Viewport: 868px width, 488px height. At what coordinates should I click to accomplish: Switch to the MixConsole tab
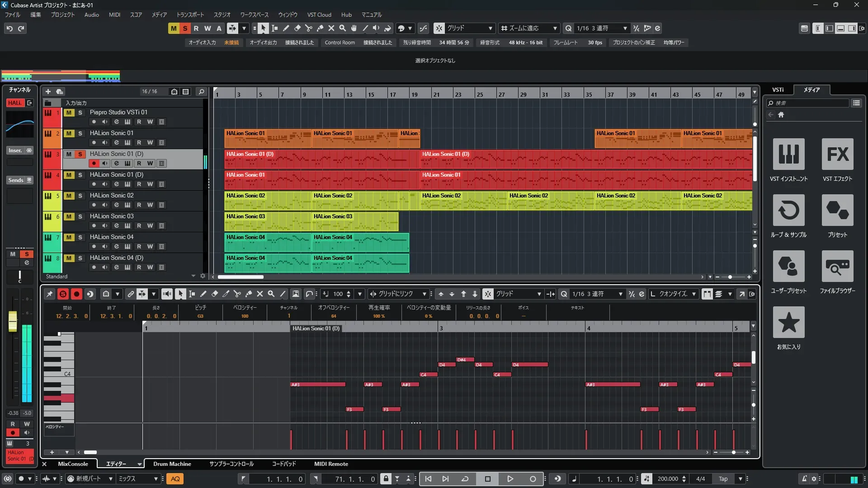73,464
